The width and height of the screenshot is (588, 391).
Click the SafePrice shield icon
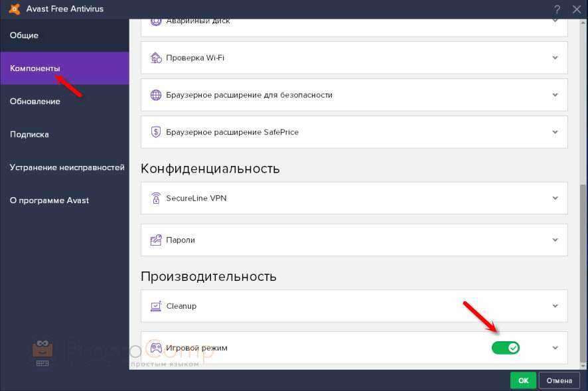156,132
